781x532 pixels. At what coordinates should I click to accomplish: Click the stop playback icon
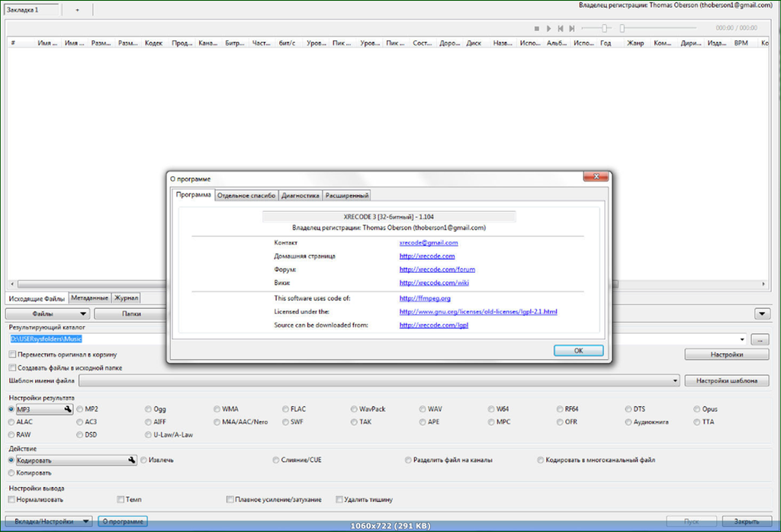(x=536, y=29)
